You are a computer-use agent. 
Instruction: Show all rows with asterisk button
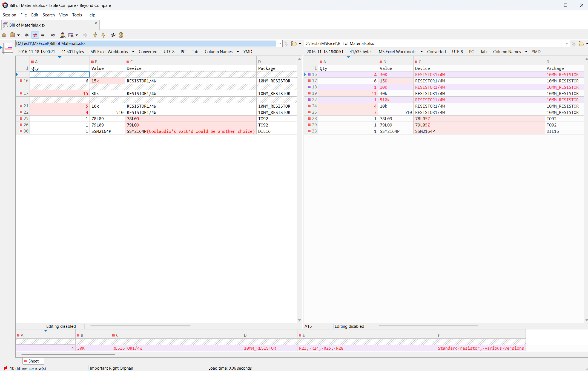pos(27,35)
